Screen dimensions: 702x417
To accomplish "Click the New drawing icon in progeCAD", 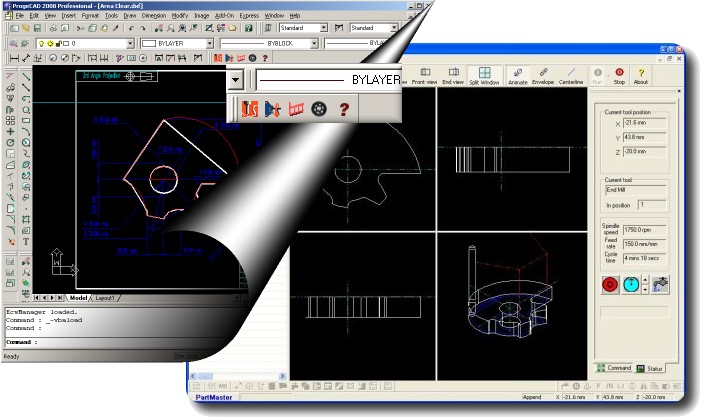I will (x=14, y=28).
